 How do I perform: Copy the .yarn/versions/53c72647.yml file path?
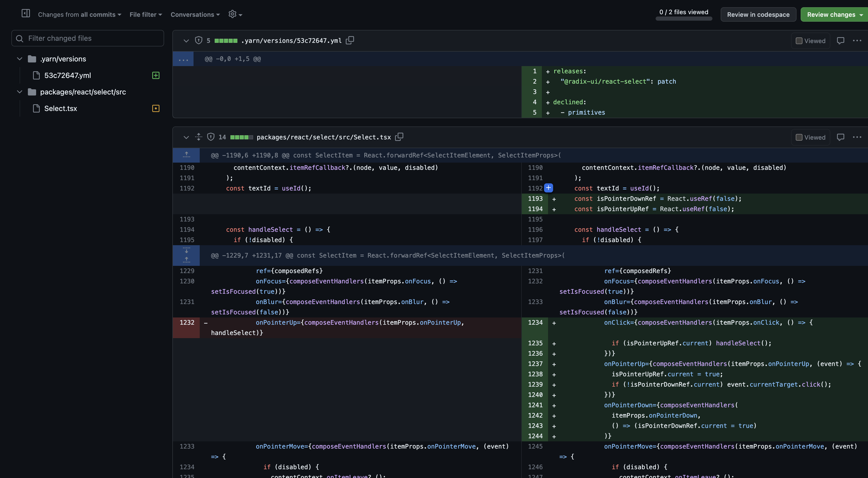point(350,41)
